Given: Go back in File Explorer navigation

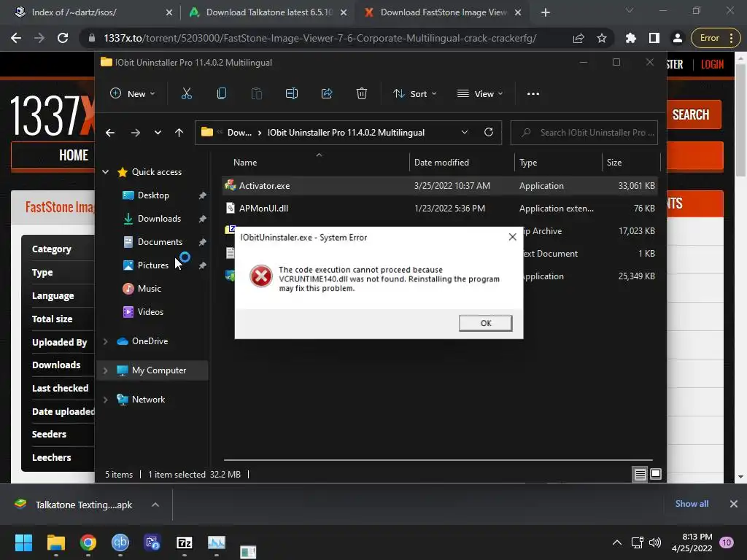Looking at the screenshot, I should [x=110, y=133].
